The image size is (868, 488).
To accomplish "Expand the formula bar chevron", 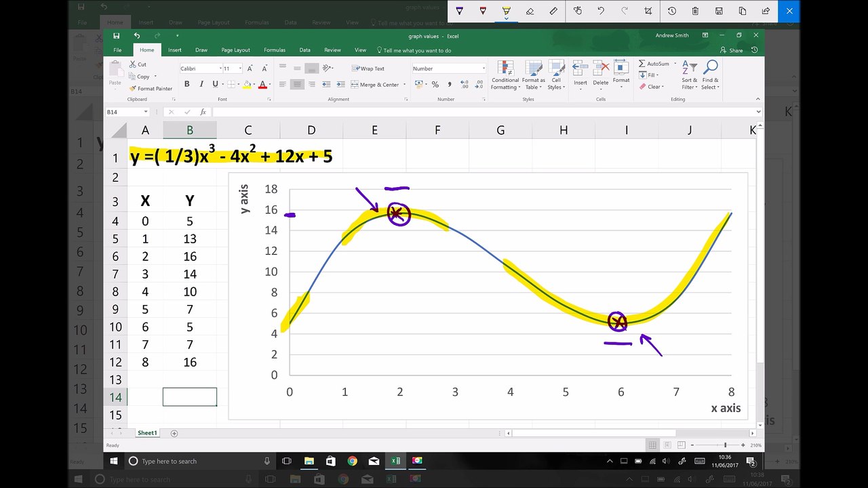I will coord(758,112).
